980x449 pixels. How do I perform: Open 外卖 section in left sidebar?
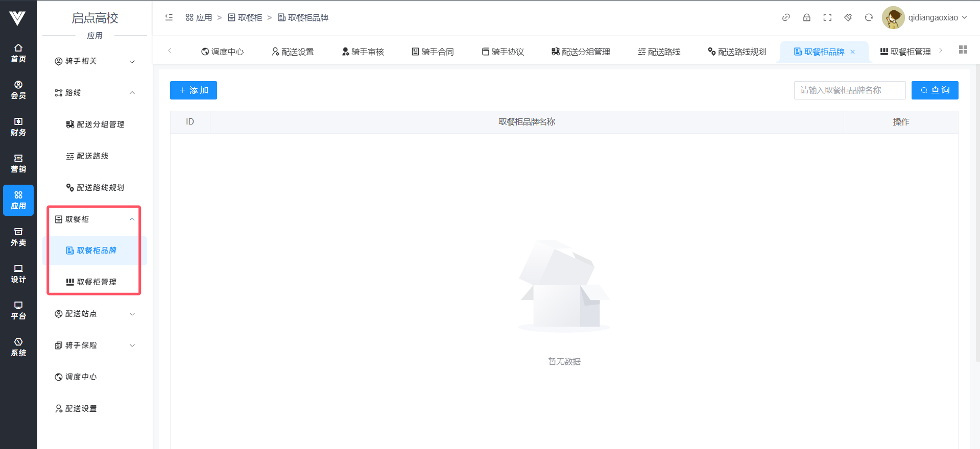[x=18, y=237]
